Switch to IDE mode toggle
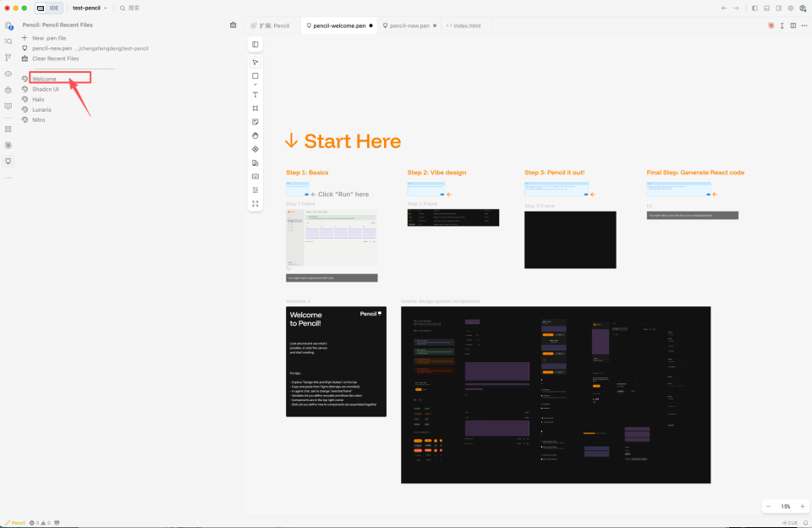The width and height of the screenshot is (812, 528). (54, 8)
